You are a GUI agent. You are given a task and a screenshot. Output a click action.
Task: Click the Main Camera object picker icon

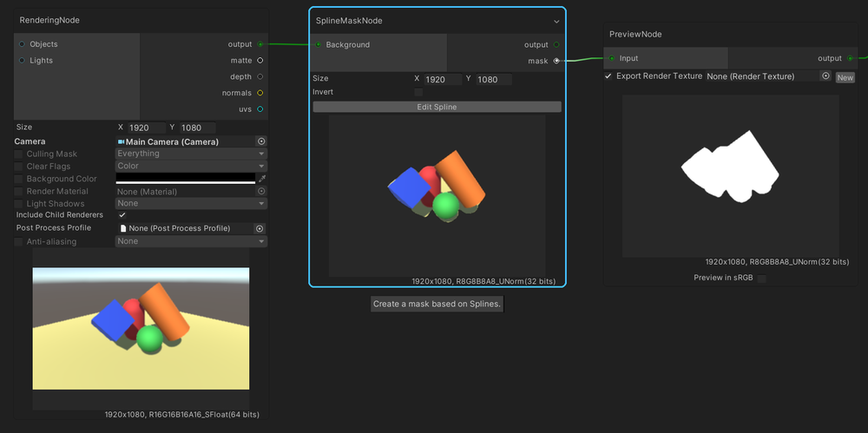click(260, 141)
